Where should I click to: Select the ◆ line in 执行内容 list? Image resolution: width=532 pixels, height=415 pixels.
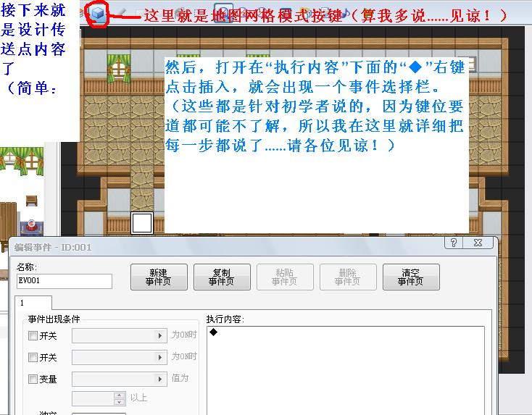(x=346, y=332)
